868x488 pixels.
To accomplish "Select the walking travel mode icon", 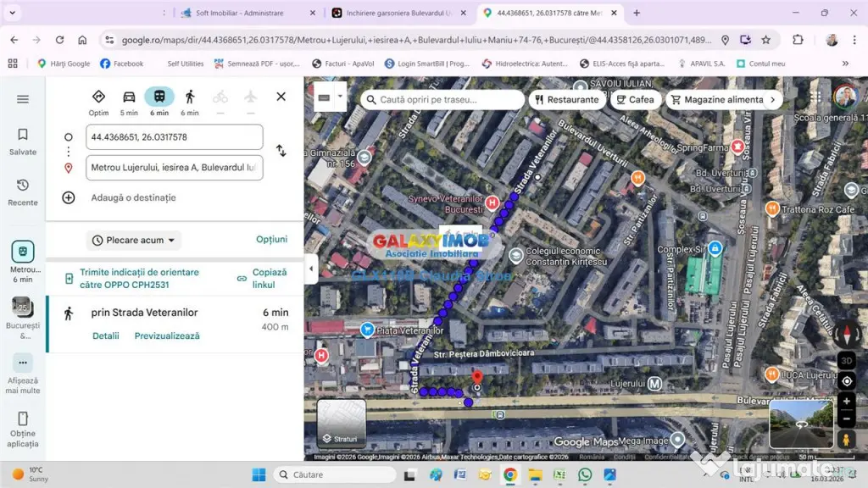I will [190, 97].
